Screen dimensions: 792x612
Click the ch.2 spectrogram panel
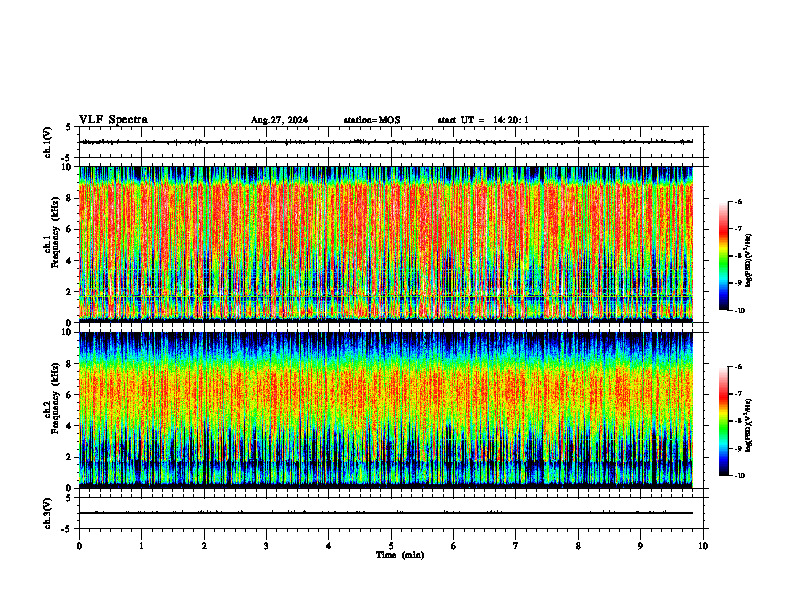[x=386, y=410]
